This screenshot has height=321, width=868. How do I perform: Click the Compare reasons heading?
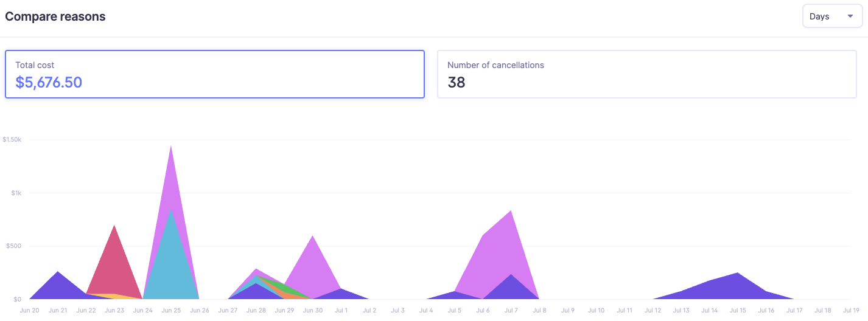point(55,16)
